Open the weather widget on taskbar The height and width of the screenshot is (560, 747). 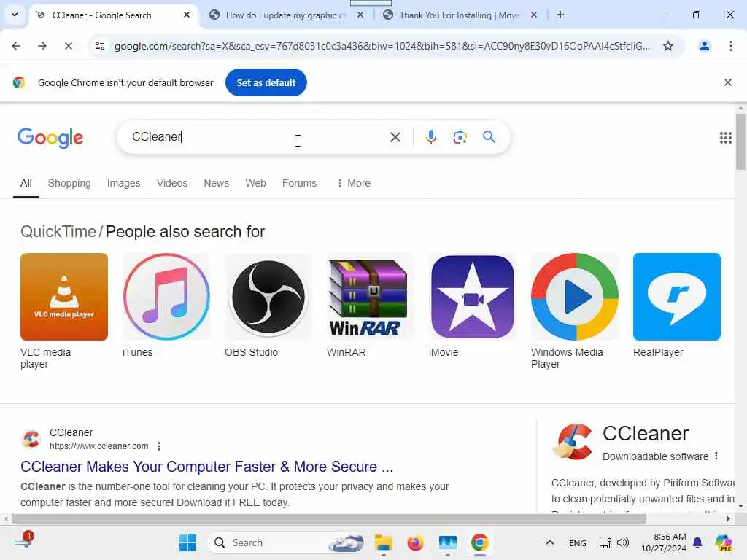pyautogui.click(x=24, y=541)
